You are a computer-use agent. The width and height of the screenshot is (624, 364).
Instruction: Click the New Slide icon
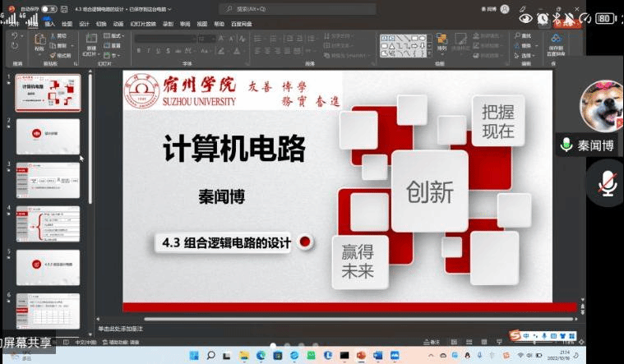[x=90, y=41]
